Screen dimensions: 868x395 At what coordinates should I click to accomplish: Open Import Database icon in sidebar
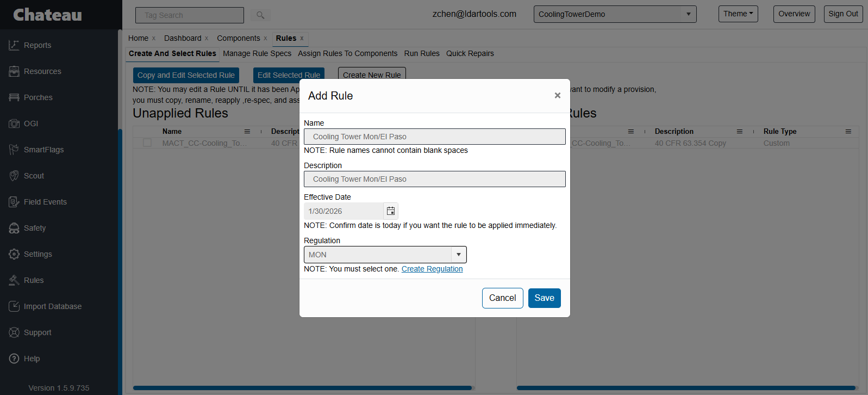[x=14, y=306]
